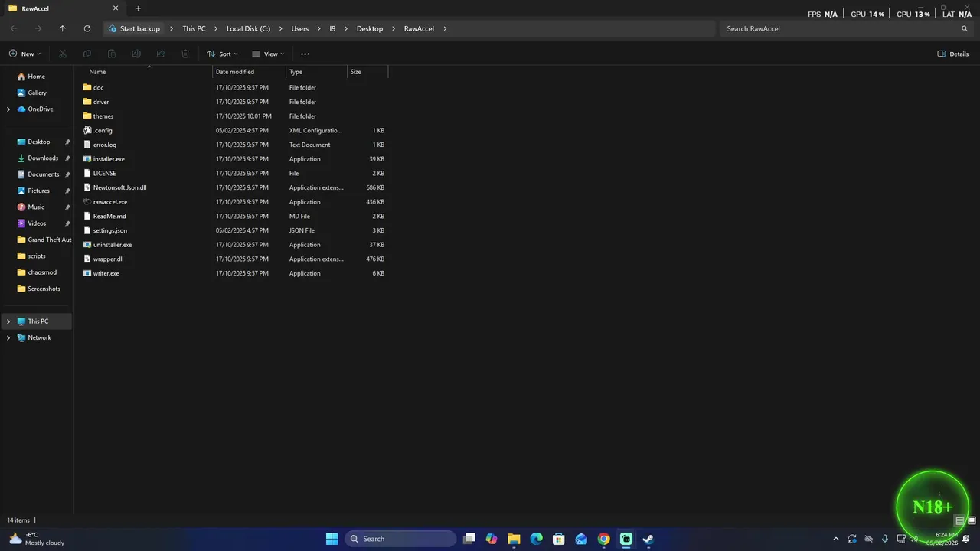Open Downloads in navigation pane
Screen dimensions: 980x551
pyautogui.click(x=43, y=158)
